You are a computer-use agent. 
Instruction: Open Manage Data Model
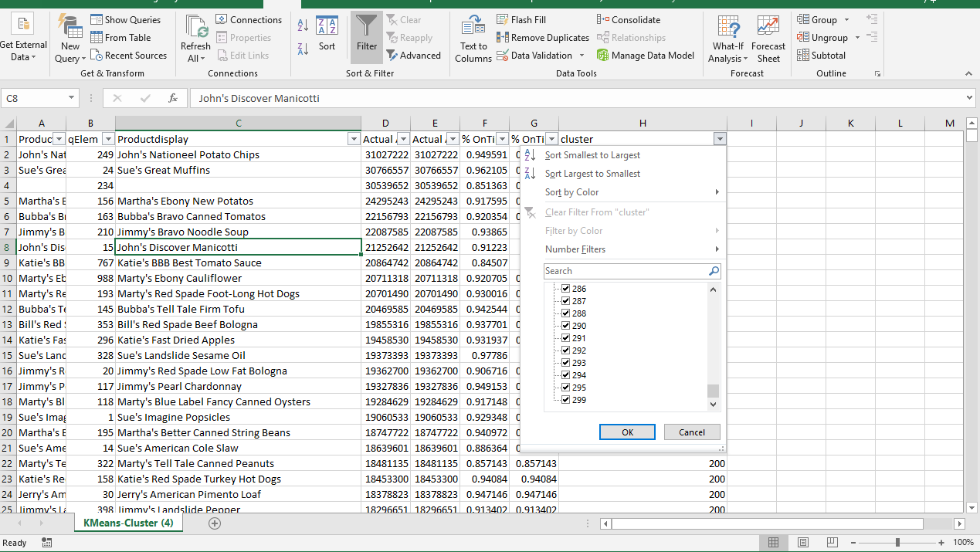646,55
